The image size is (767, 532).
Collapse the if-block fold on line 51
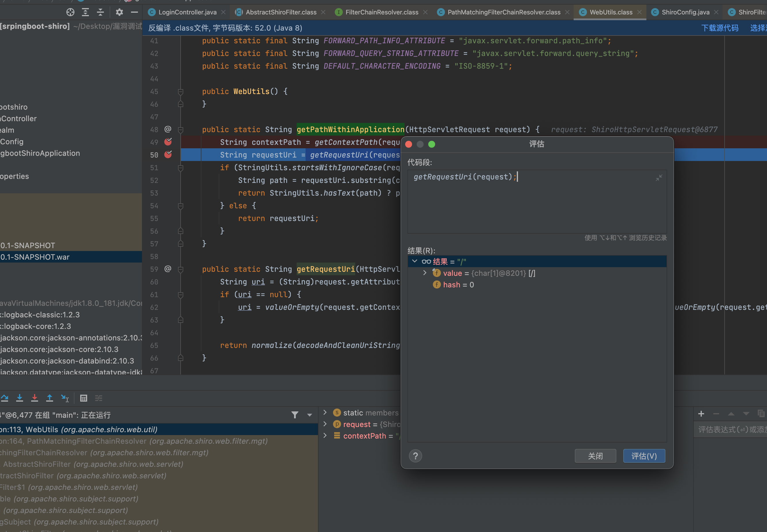181,168
